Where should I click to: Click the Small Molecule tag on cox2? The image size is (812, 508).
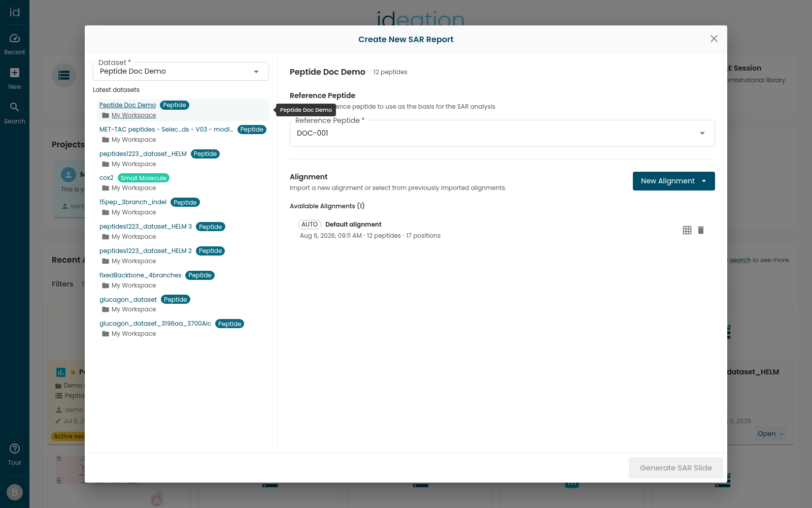pos(144,178)
